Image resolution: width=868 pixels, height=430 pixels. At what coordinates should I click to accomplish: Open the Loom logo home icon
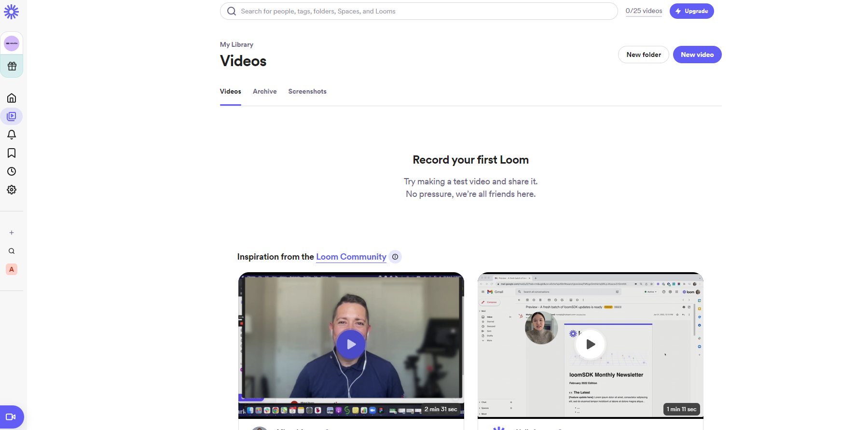12,12
